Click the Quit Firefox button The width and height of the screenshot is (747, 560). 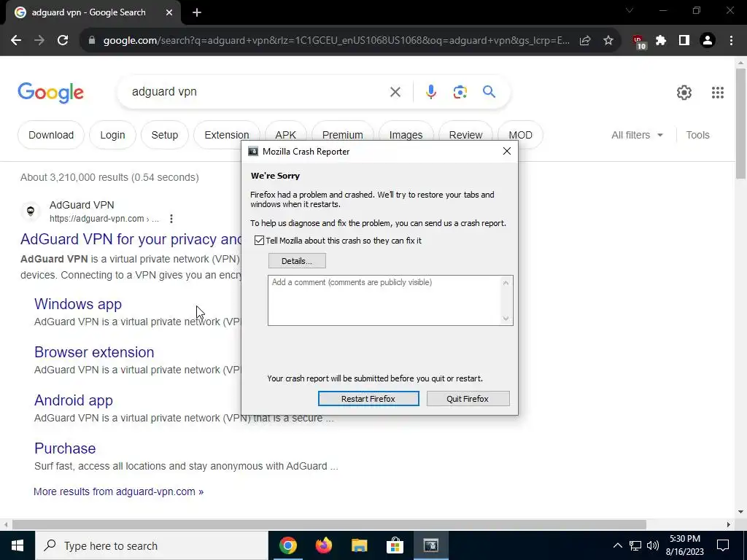pyautogui.click(x=468, y=399)
